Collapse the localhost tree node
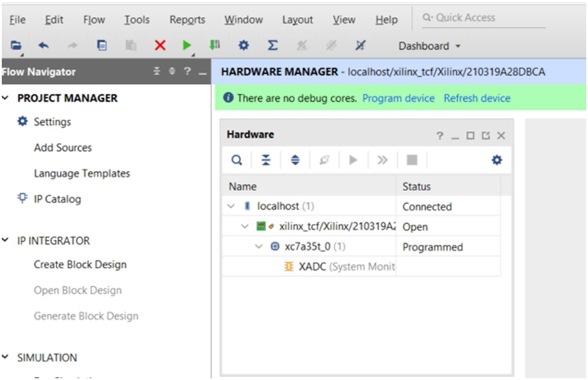This screenshot has width=588, height=380. pyautogui.click(x=232, y=207)
